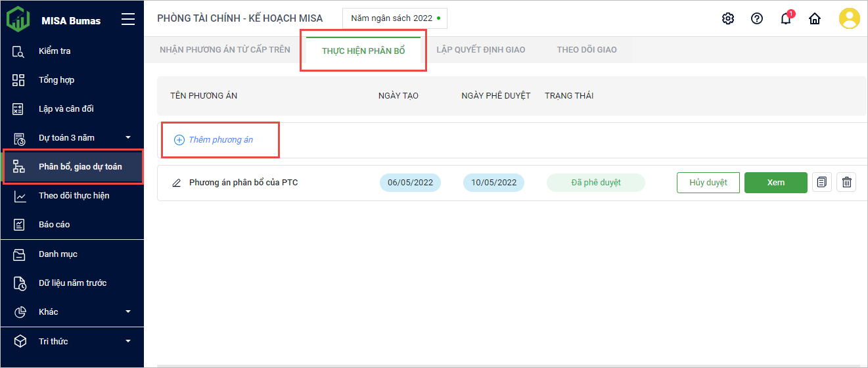Expand the Dự toán 3 năm submenu
The height and width of the screenshot is (368, 868).
[x=128, y=137]
